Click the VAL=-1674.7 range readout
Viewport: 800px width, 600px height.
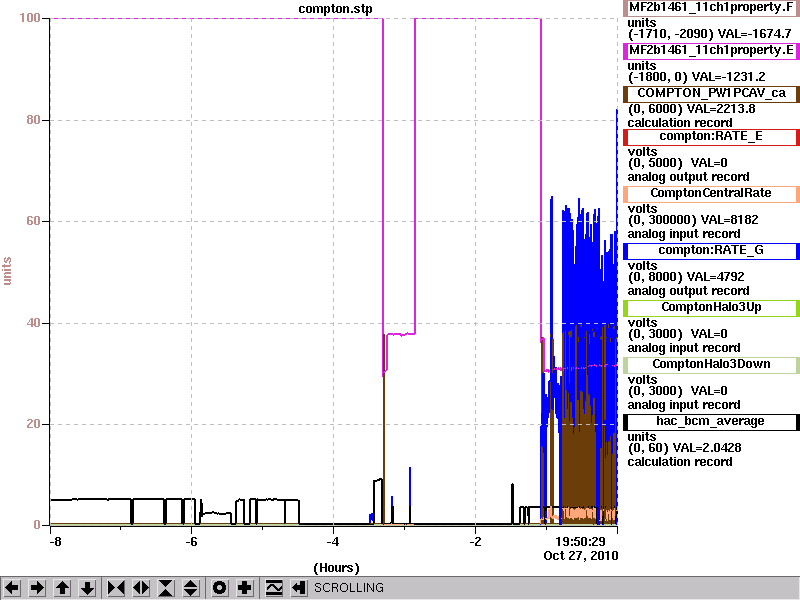709,34
